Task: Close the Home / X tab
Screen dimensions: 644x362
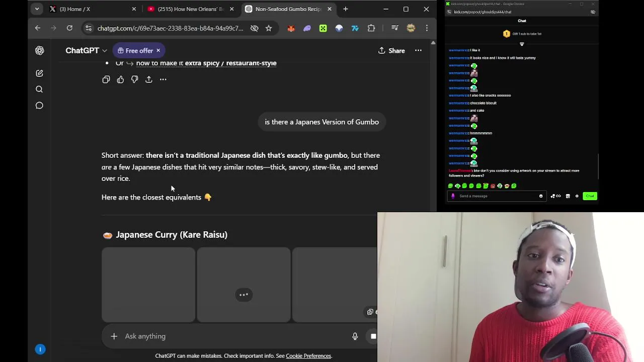Action: [x=134, y=9]
